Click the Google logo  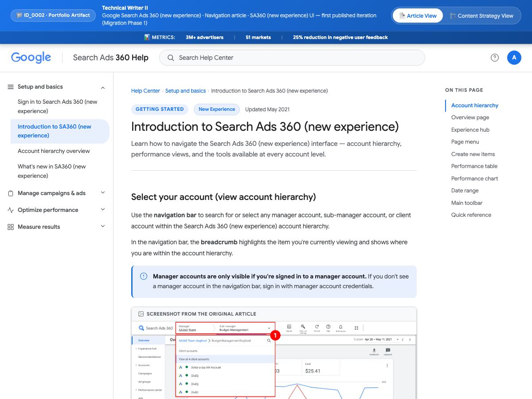point(31,58)
